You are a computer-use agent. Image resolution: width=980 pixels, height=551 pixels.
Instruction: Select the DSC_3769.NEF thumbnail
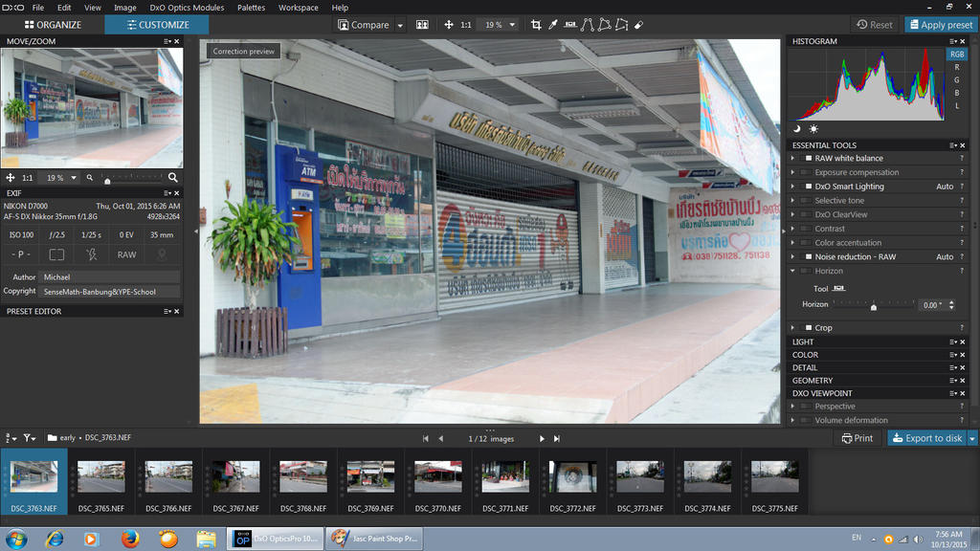point(370,476)
